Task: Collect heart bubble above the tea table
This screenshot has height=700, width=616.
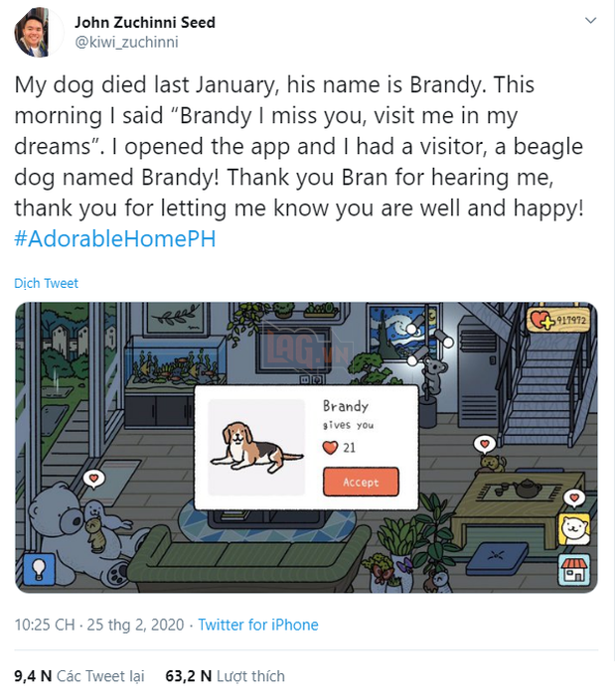Action: click(x=484, y=443)
